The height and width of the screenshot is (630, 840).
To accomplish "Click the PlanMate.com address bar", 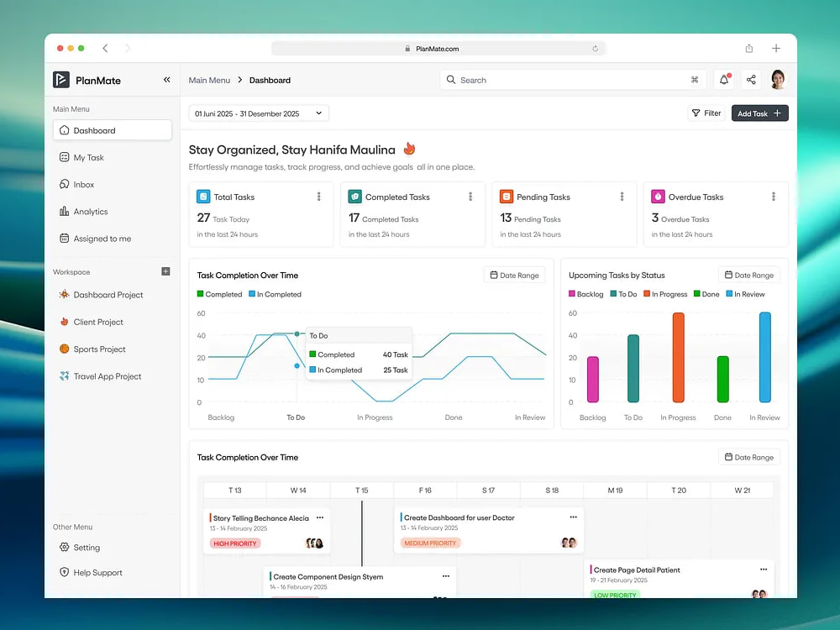I will [438, 48].
